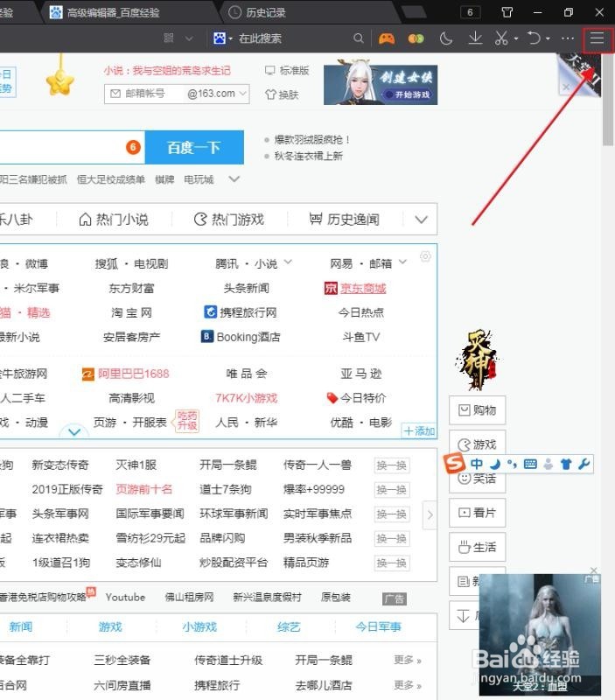Expand the 腾讯 小说 dropdown arrow
The height and width of the screenshot is (700, 615).
tap(288, 262)
